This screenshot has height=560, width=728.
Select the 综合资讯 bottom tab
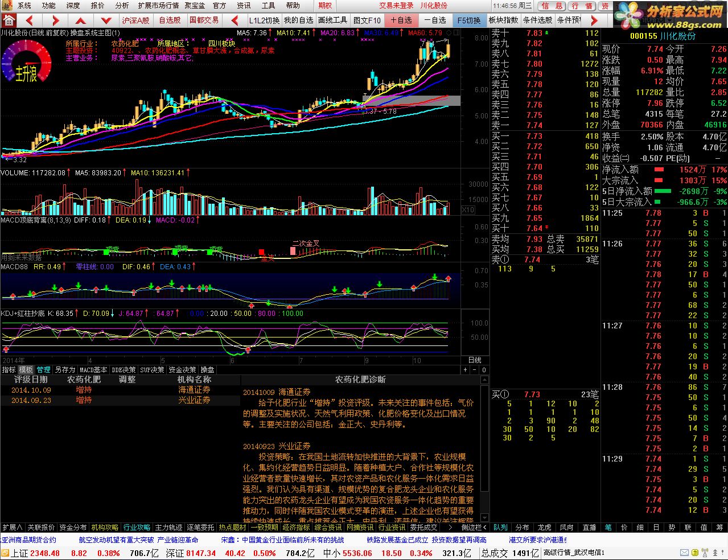pyautogui.click(x=328, y=528)
